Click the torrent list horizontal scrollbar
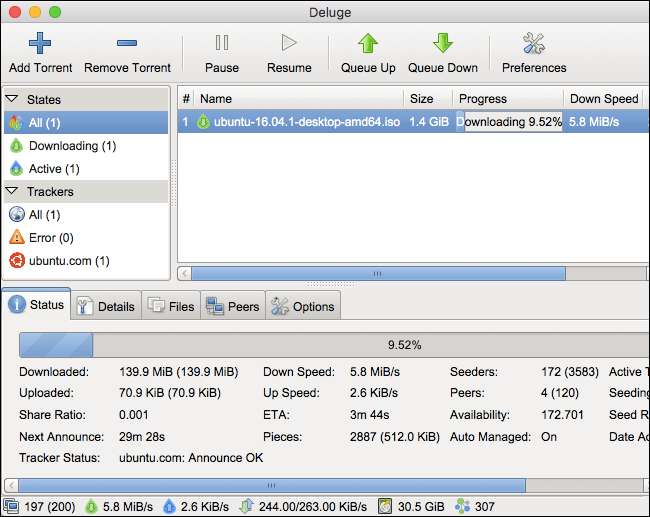 [x=377, y=273]
